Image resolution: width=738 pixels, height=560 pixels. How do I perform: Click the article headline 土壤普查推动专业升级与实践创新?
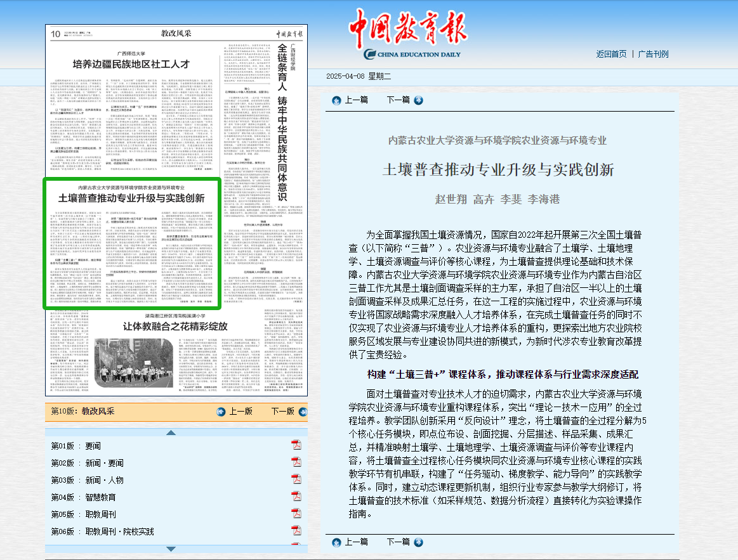[x=498, y=169]
